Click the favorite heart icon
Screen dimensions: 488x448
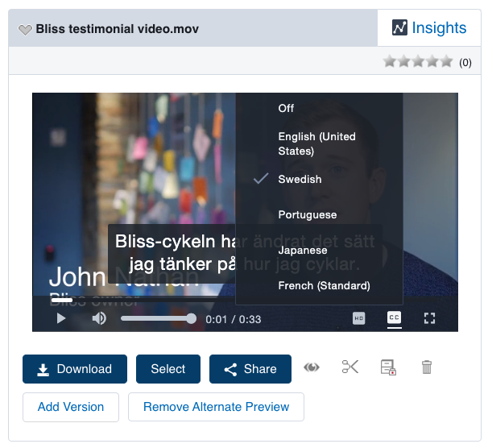[x=25, y=30]
